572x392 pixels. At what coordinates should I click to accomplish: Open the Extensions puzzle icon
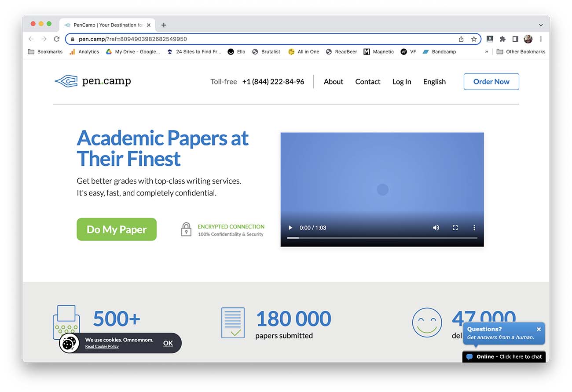pyautogui.click(x=502, y=39)
